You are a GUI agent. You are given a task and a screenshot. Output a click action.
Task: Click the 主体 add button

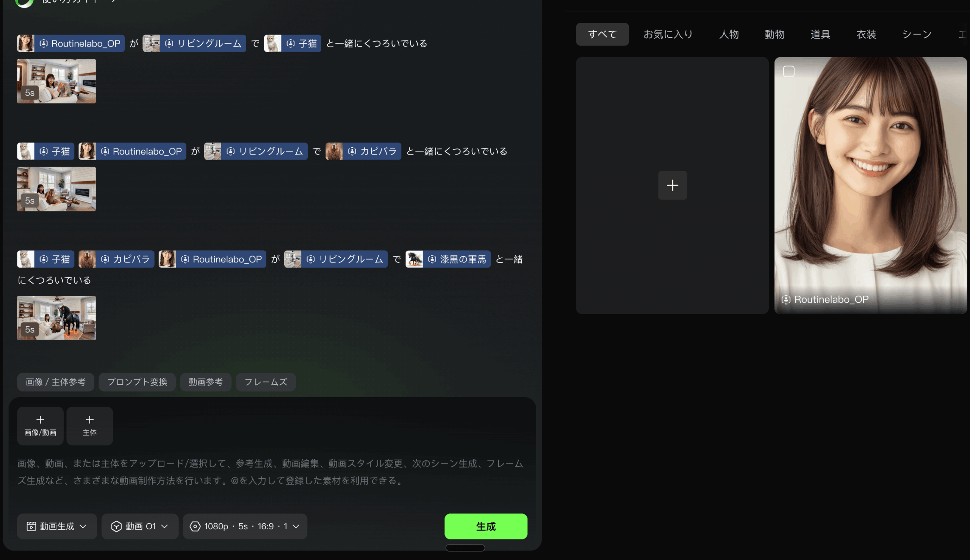(89, 426)
